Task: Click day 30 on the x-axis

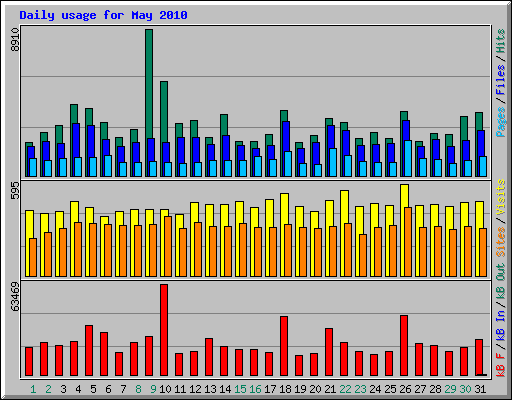Action: point(465,389)
